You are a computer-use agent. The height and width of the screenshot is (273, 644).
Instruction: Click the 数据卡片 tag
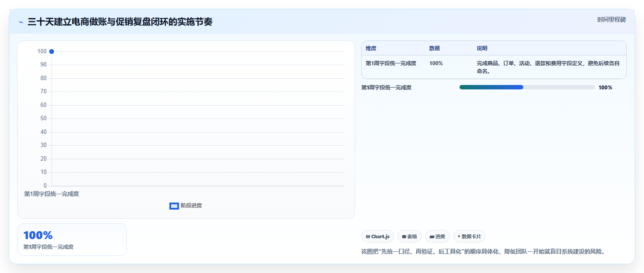coord(469,236)
